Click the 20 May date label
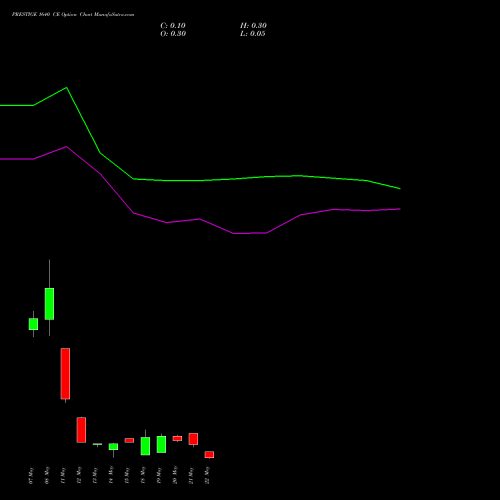Screen dimensions: 500x500 pyautogui.click(x=175, y=476)
